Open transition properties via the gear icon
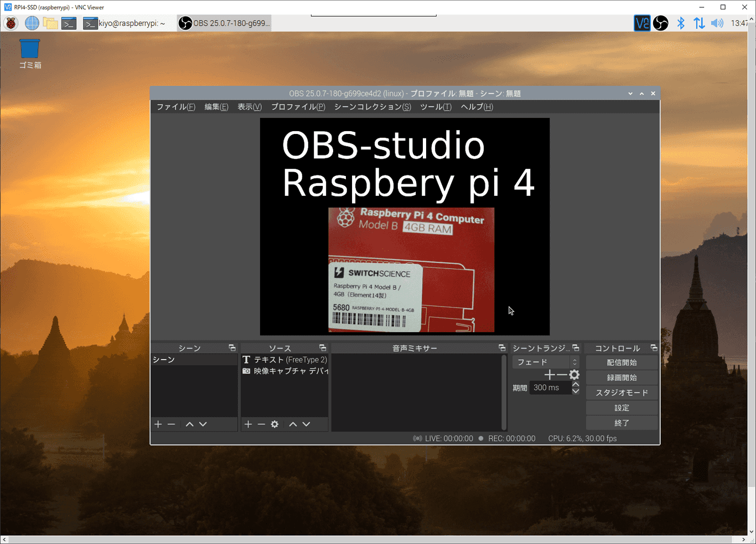Viewport: 756px width, 544px height. [574, 375]
